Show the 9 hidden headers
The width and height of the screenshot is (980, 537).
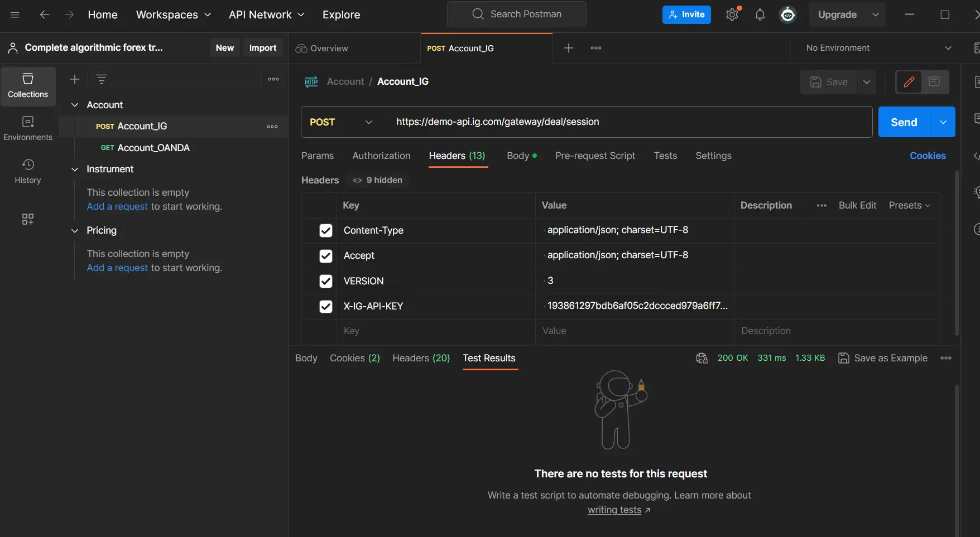click(x=378, y=180)
